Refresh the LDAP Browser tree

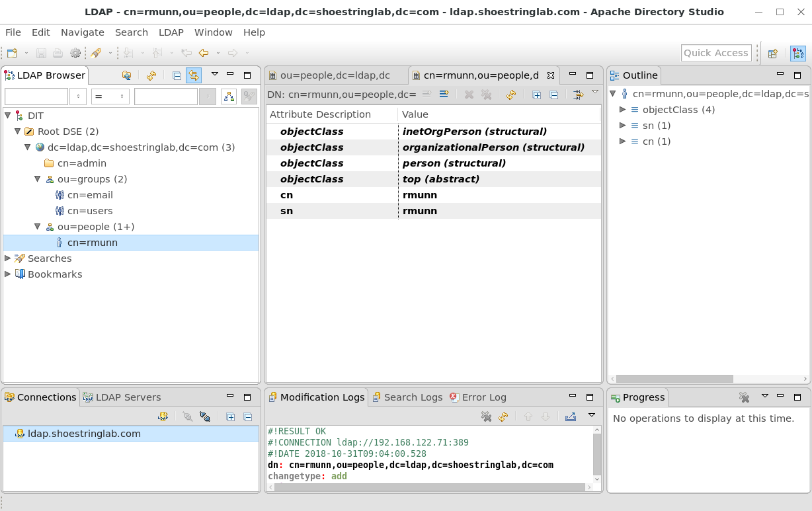(x=151, y=75)
